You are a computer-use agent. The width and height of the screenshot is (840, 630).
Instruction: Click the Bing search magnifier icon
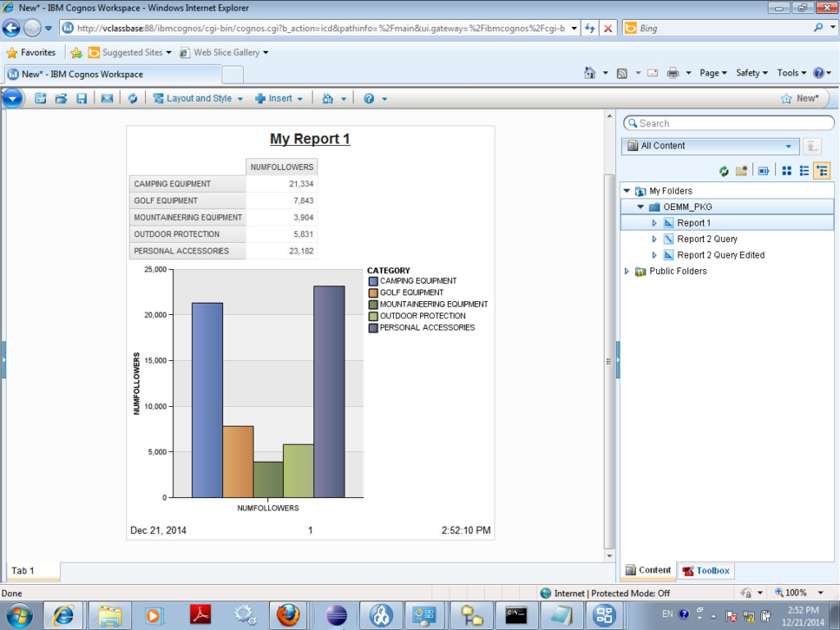click(818, 27)
